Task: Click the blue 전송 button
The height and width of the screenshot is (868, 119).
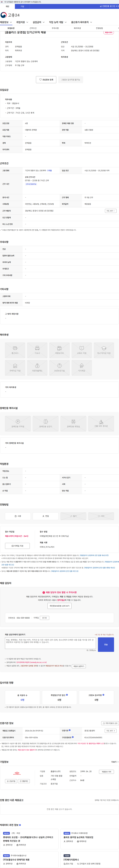Action: (x=106, y=644)
